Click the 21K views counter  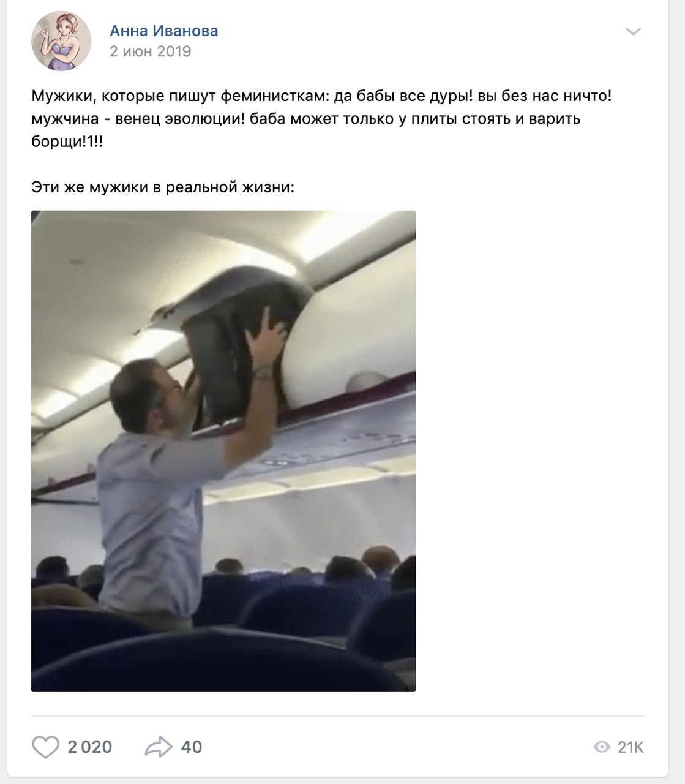coord(631,747)
